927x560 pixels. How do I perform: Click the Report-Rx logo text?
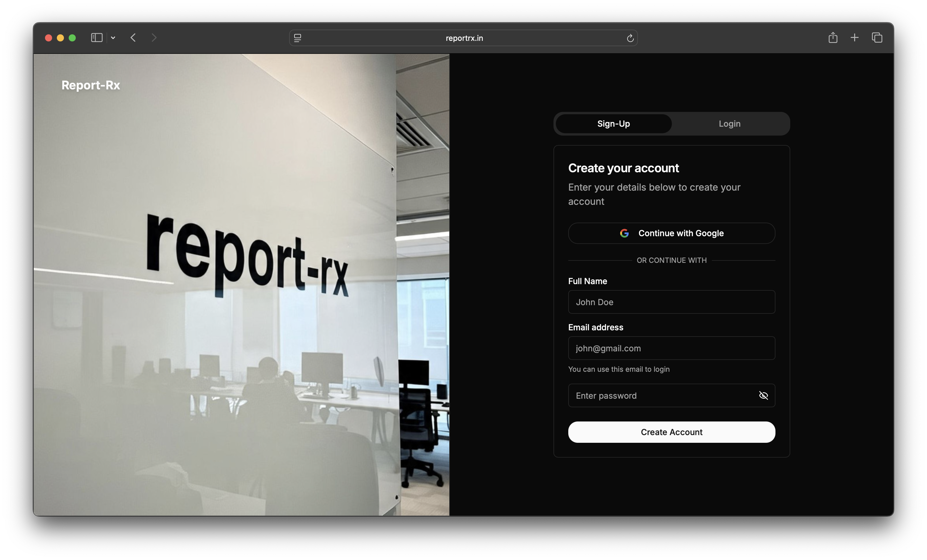pos(91,85)
